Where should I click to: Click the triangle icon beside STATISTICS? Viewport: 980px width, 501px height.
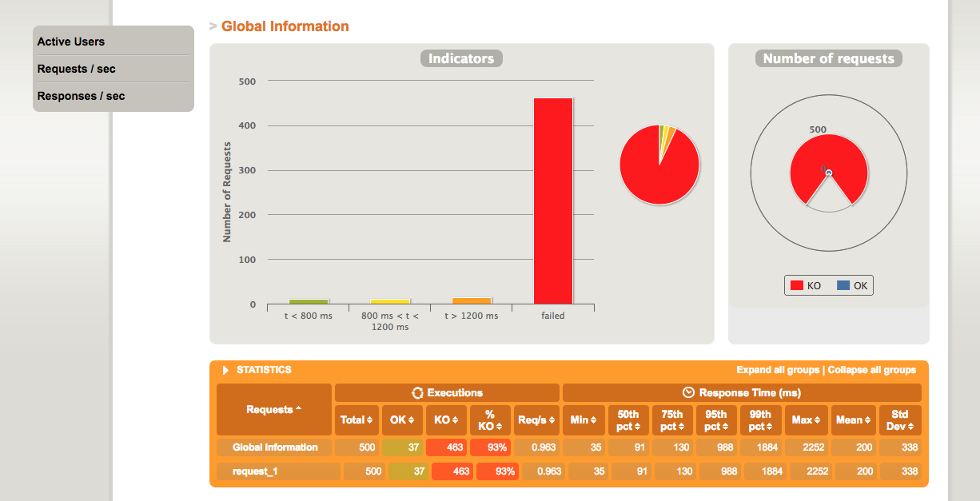(x=226, y=370)
